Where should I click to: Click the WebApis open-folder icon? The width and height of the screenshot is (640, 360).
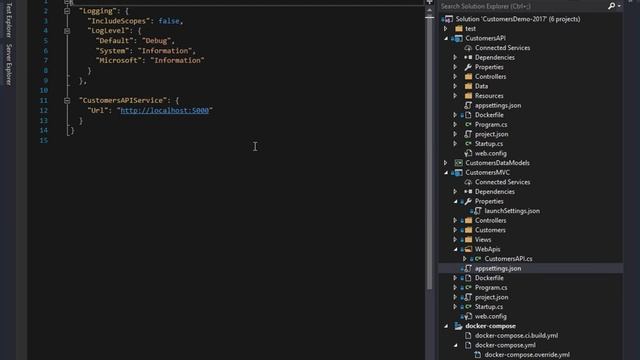pos(468,249)
